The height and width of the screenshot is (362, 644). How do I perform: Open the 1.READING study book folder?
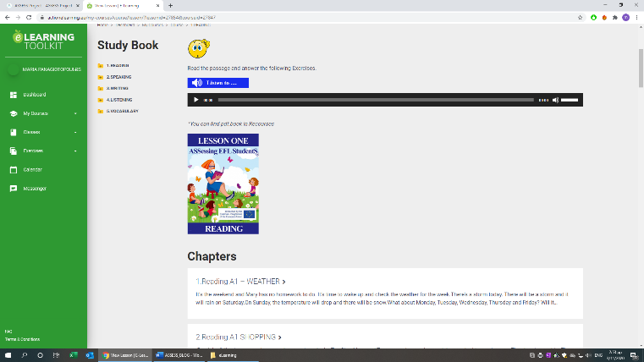pyautogui.click(x=118, y=66)
